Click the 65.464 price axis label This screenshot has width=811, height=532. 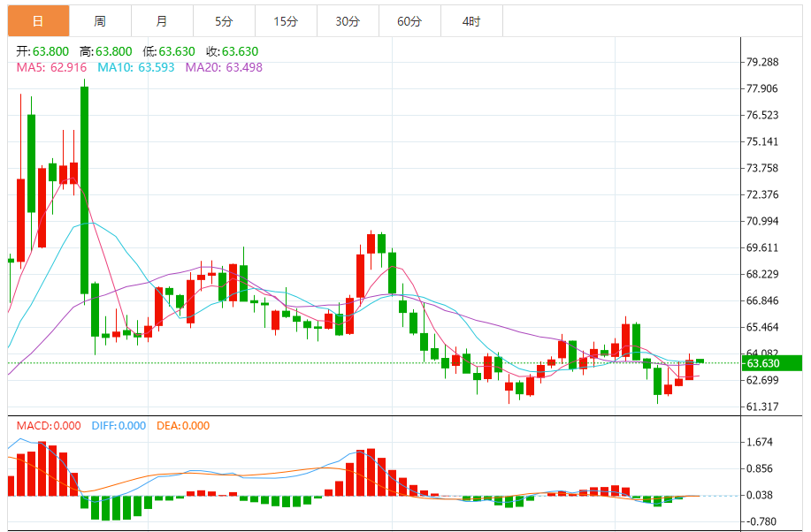pyautogui.click(x=762, y=327)
